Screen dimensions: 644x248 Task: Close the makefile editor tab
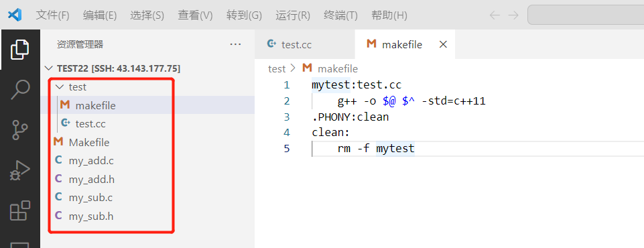[x=443, y=44]
